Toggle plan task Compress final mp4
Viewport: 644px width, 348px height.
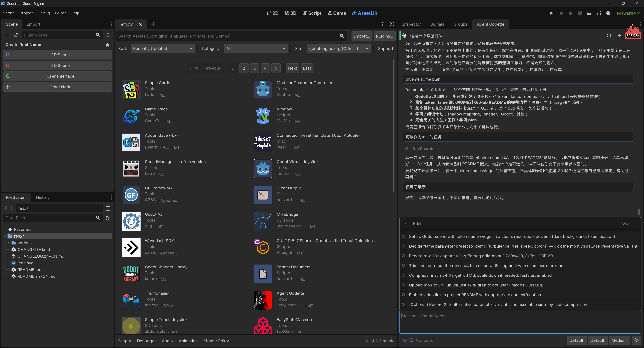[x=403, y=275]
